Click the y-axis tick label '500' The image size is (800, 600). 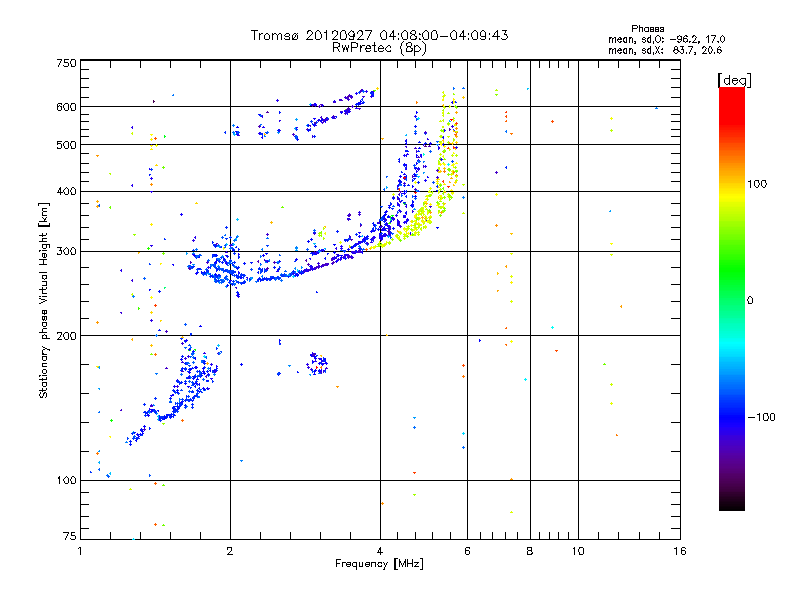coord(66,145)
